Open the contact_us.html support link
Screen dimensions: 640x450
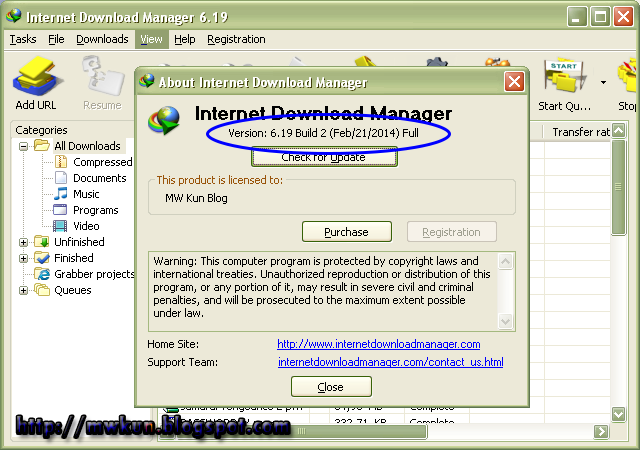tap(391, 362)
